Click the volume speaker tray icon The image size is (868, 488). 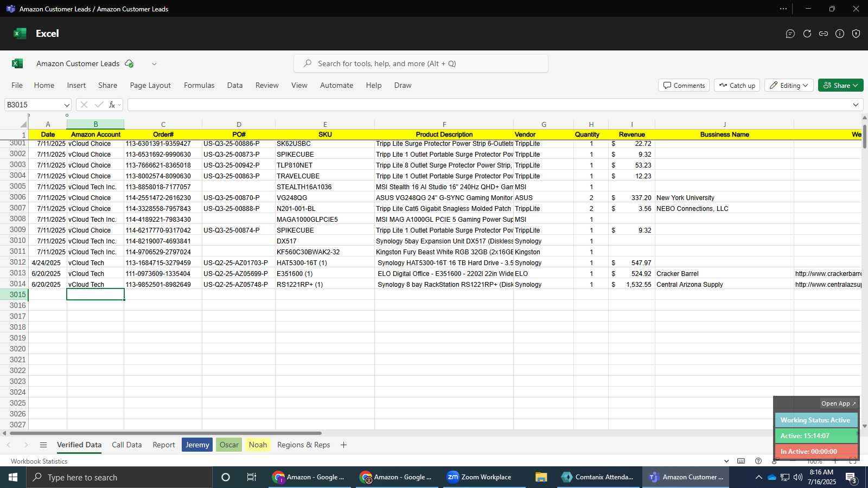[x=797, y=477]
